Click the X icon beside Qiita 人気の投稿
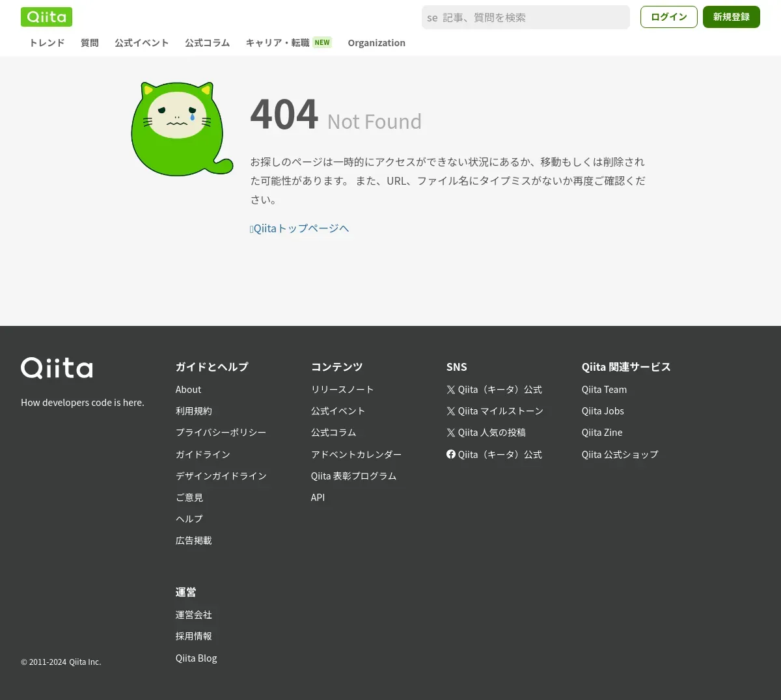This screenshot has width=781, height=700. pyautogui.click(x=450, y=433)
